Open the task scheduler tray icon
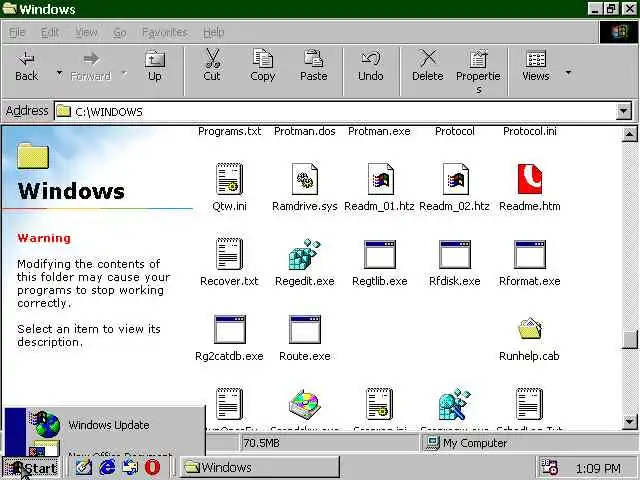640x480 pixels. coord(549,467)
